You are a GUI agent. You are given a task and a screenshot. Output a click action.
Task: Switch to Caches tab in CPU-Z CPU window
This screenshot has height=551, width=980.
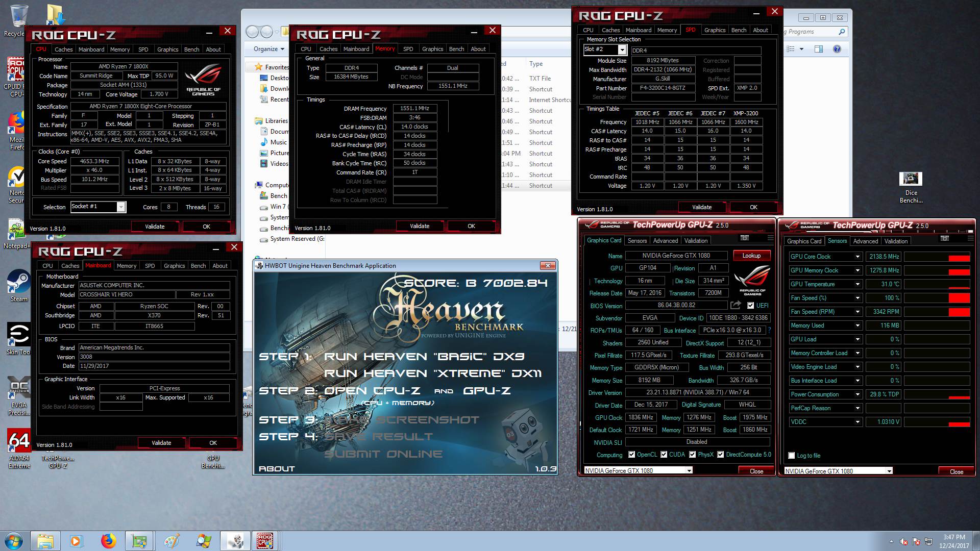tap(64, 49)
